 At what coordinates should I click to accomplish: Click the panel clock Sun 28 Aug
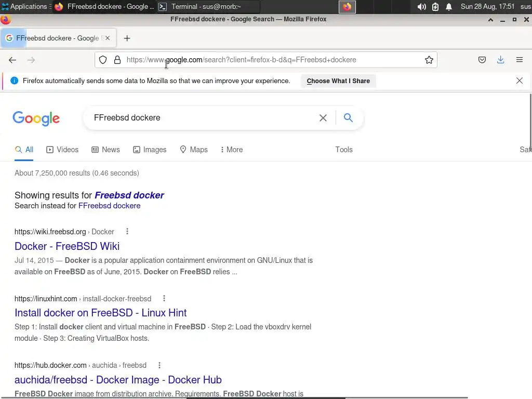[x=487, y=6]
